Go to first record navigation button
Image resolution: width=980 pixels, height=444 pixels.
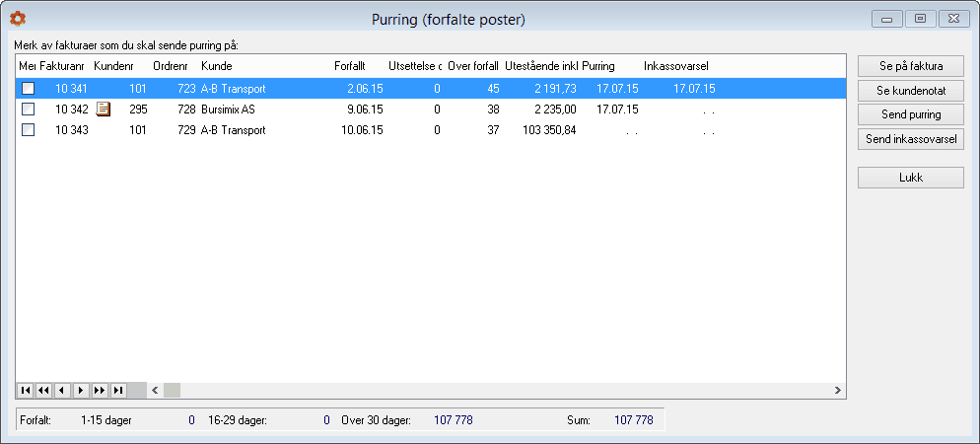tap(26, 390)
